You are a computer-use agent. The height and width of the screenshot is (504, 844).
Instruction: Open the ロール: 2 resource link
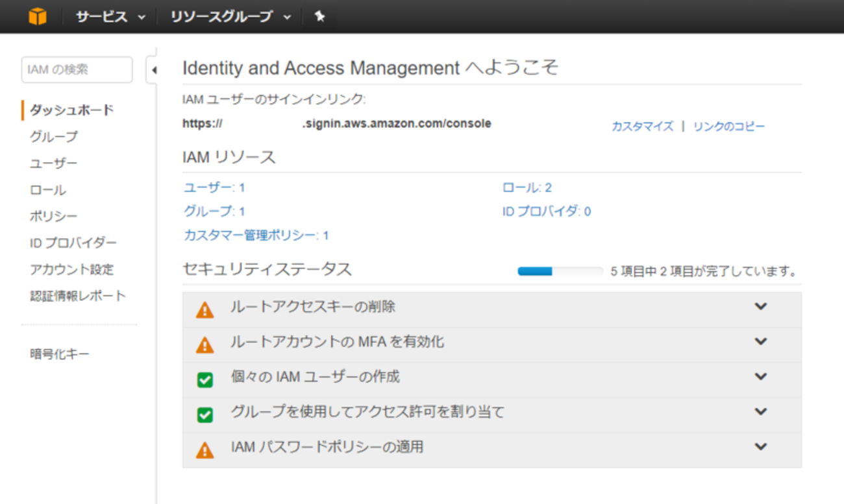tap(527, 188)
